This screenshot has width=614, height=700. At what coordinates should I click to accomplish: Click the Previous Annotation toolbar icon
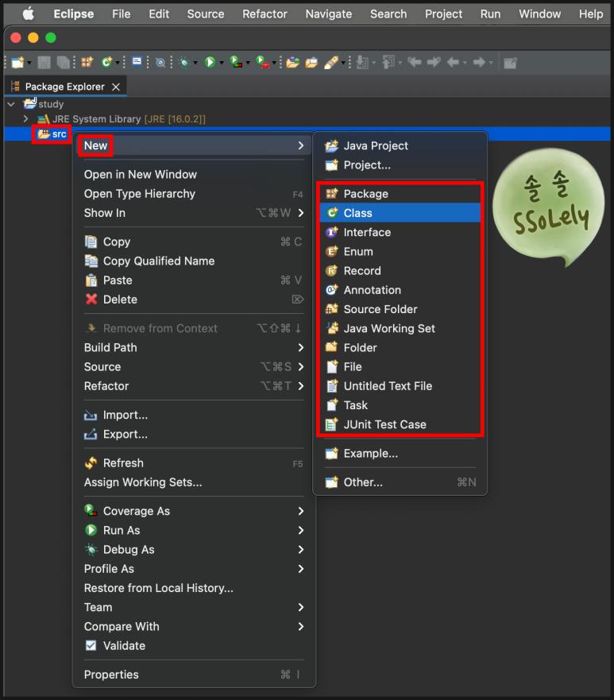388,62
